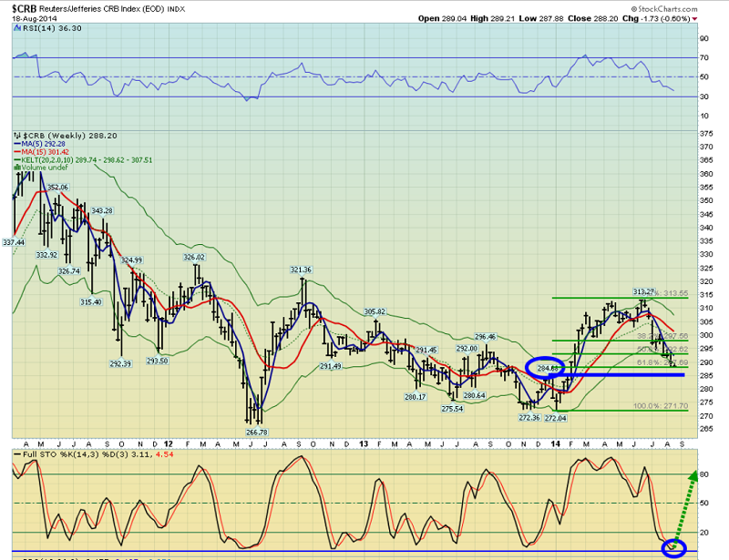Click the 326.74 low price label

(x=69, y=271)
